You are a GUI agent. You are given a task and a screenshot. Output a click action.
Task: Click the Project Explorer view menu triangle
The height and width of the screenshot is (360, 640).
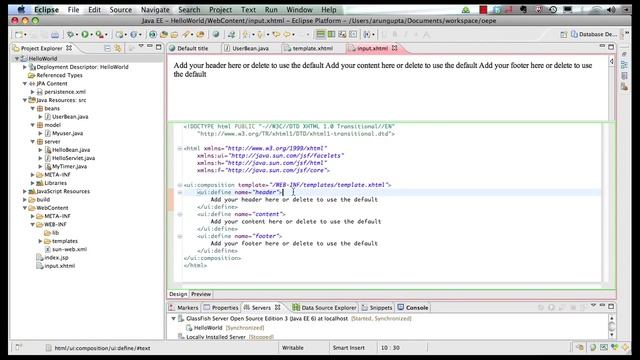pos(141,47)
